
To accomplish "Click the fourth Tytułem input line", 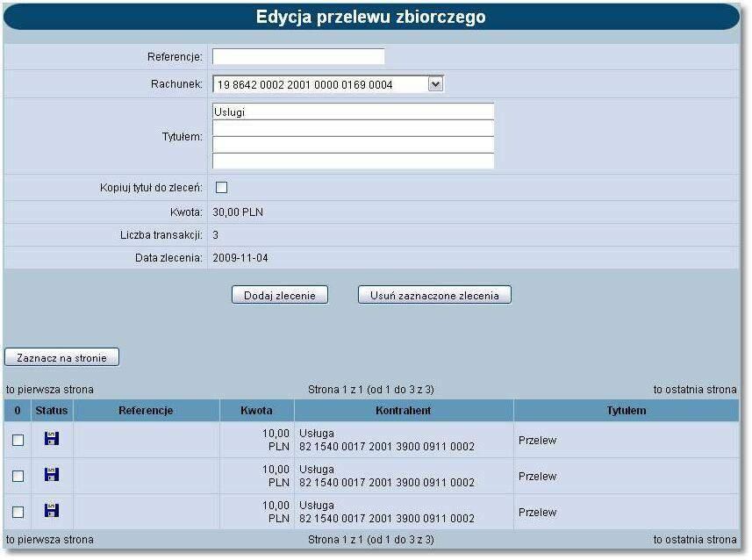I will coord(353,162).
